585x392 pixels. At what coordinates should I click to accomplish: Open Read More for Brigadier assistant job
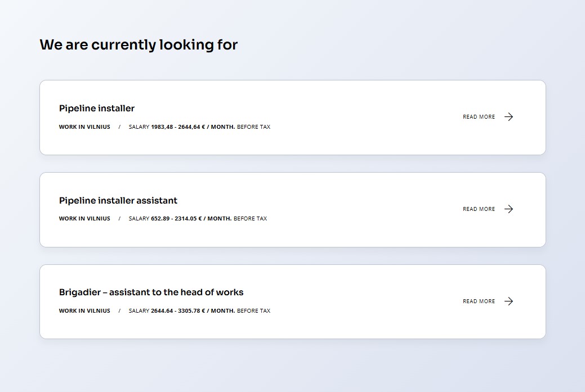point(479,301)
